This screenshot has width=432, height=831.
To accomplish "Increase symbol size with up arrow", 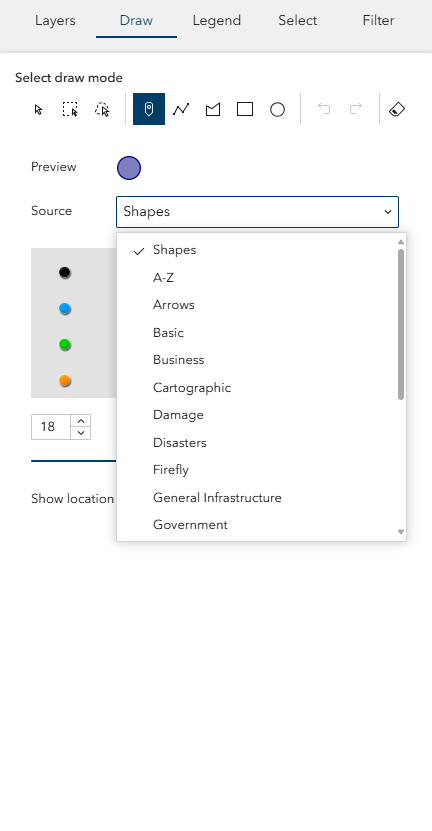I will pos(81,421).
